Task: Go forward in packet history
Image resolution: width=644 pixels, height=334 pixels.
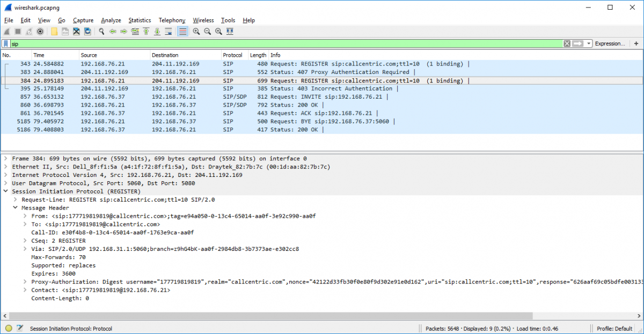Action: pyautogui.click(x=123, y=32)
